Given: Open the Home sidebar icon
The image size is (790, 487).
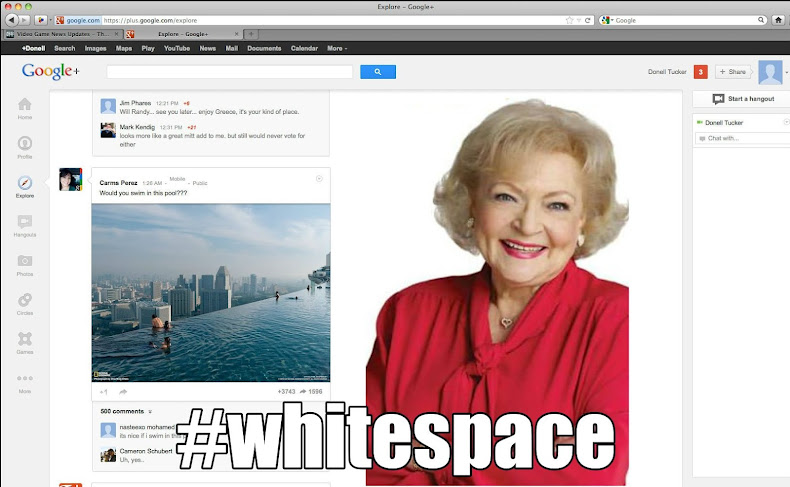Looking at the screenshot, I should pyautogui.click(x=25, y=105).
